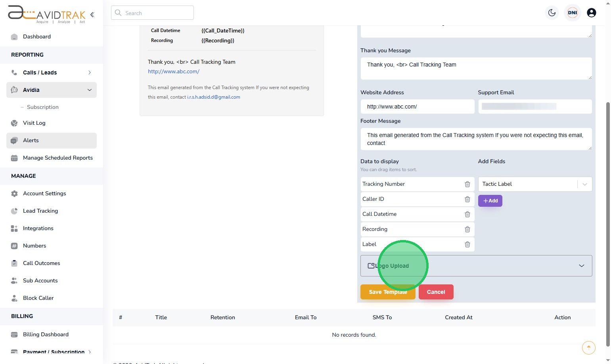Click the DNI icon in header
The image size is (611, 364).
pos(572,13)
